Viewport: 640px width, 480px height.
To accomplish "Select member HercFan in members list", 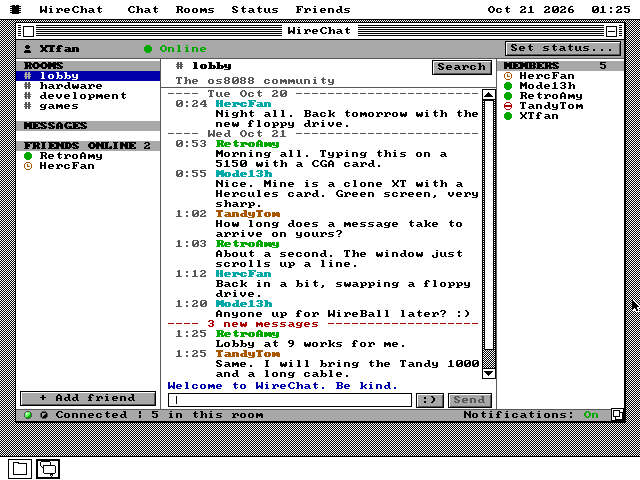I will pos(560,76).
